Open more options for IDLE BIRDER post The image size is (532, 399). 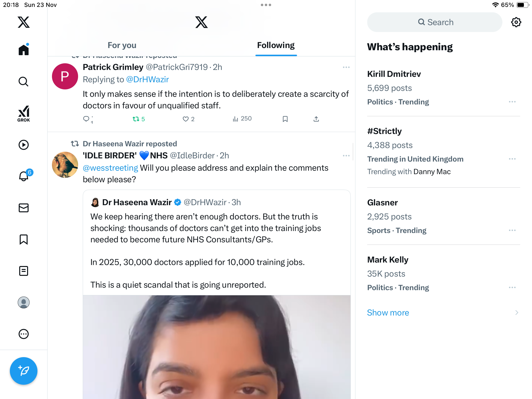tap(346, 156)
